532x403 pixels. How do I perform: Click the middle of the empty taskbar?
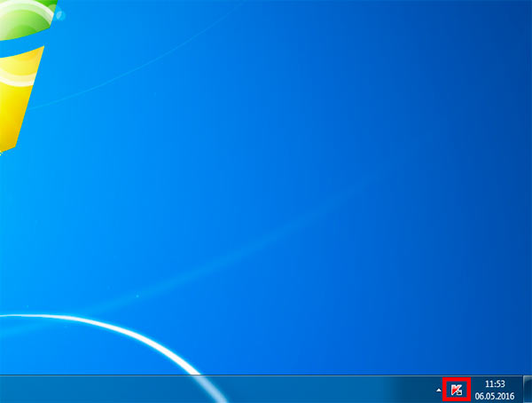266,390
